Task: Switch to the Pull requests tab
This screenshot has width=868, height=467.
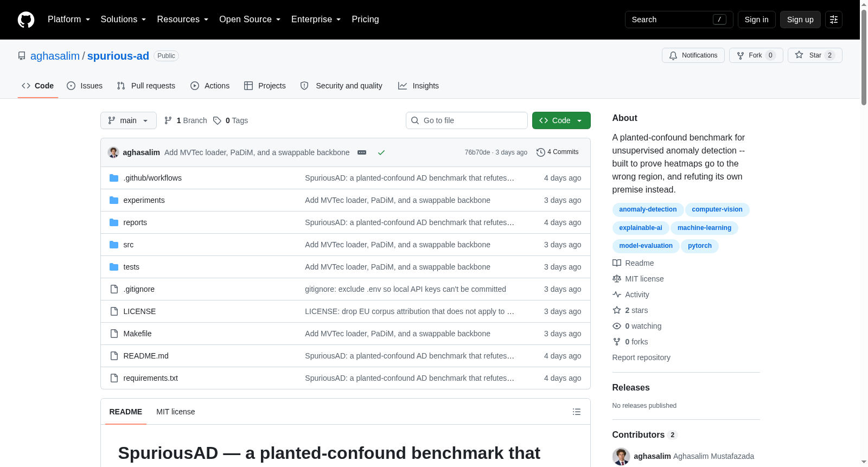Action: point(146,86)
